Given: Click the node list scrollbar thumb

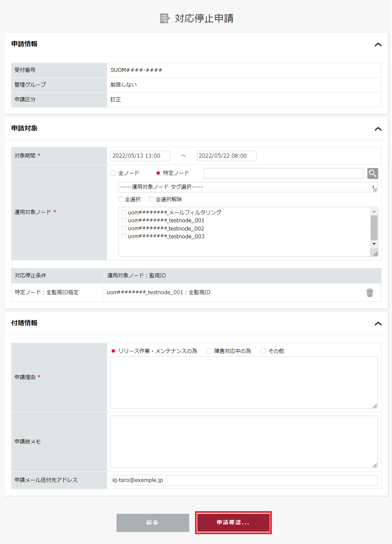Looking at the screenshot, I should pos(374,228).
